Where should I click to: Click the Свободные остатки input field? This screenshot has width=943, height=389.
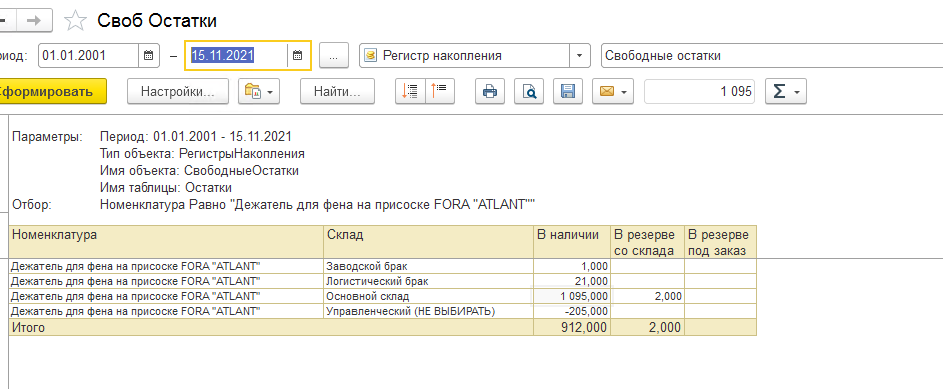click(772, 56)
